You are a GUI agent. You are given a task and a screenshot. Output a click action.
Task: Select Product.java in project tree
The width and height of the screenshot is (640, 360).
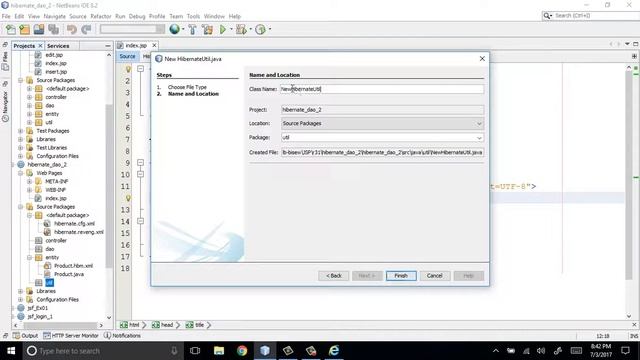[69, 274]
